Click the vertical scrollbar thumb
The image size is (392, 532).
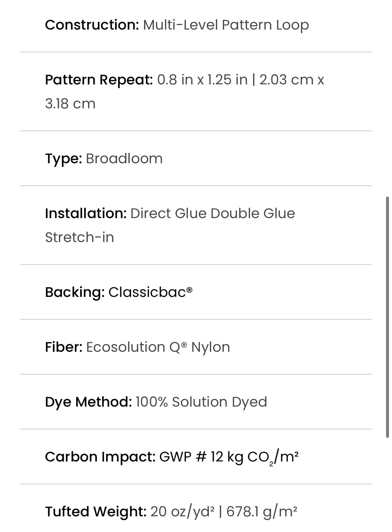pyautogui.click(x=387, y=317)
